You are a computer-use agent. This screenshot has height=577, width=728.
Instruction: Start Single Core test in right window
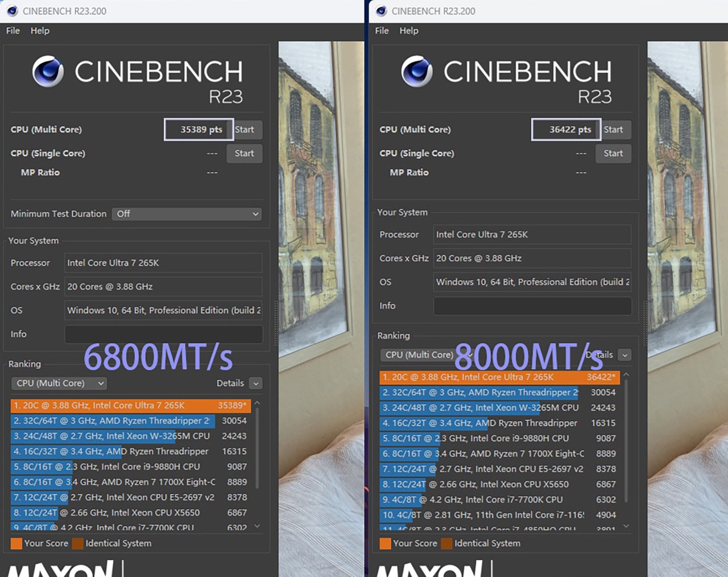click(613, 154)
